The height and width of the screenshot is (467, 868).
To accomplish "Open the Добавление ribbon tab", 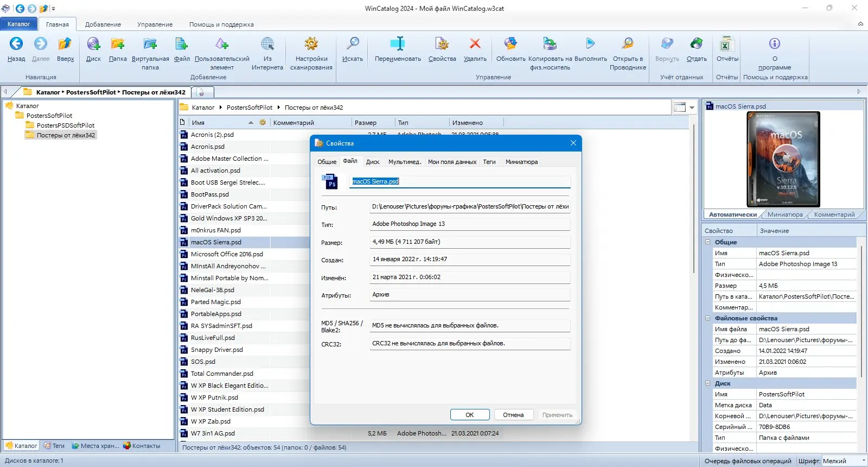I will tap(103, 24).
